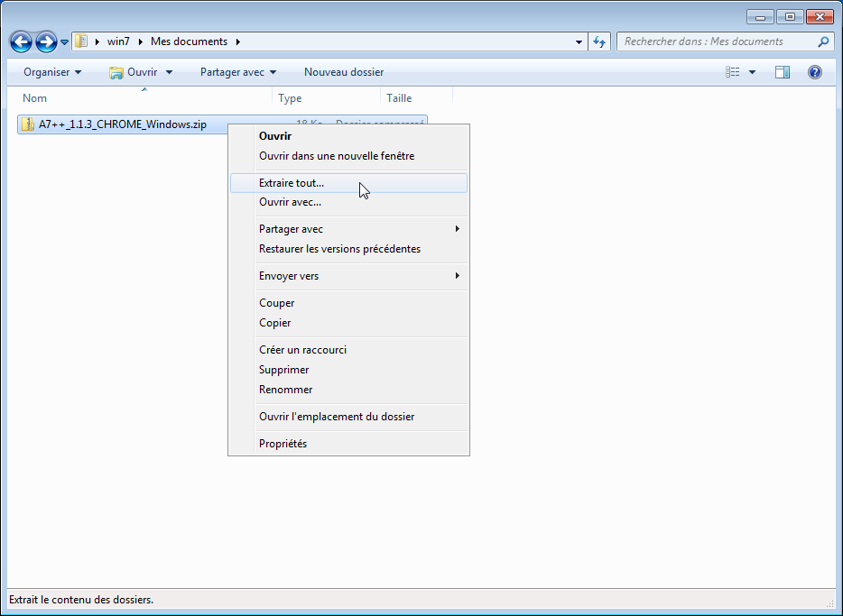Click the Back navigation arrow

click(21, 41)
